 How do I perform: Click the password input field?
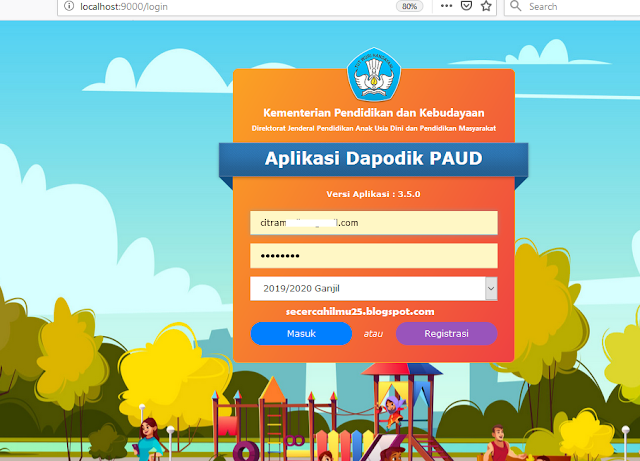[374, 256]
